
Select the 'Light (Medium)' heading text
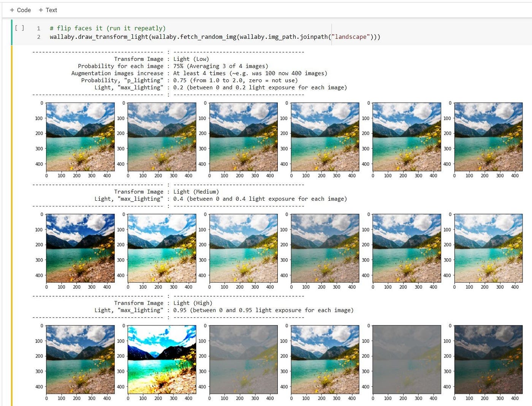[196, 192]
